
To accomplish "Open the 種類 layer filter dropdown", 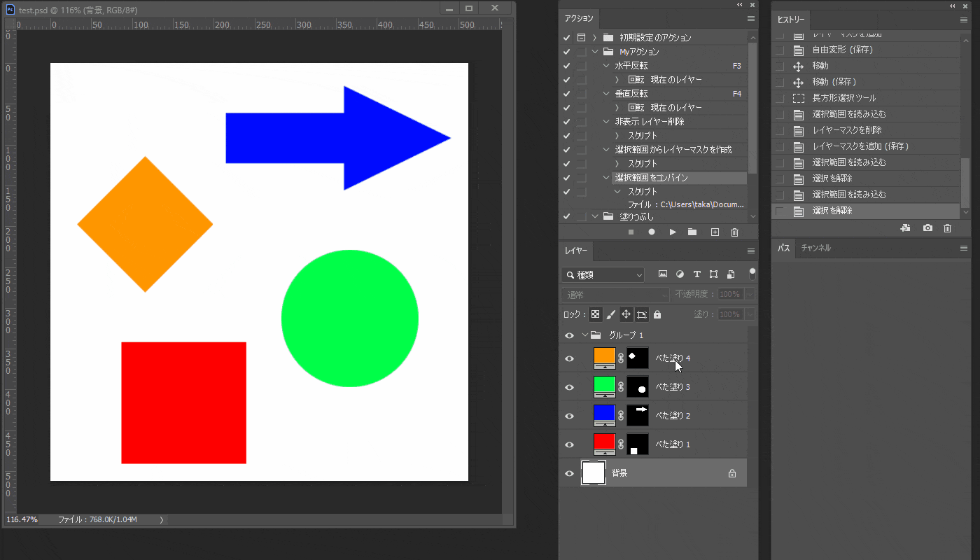I will click(603, 275).
